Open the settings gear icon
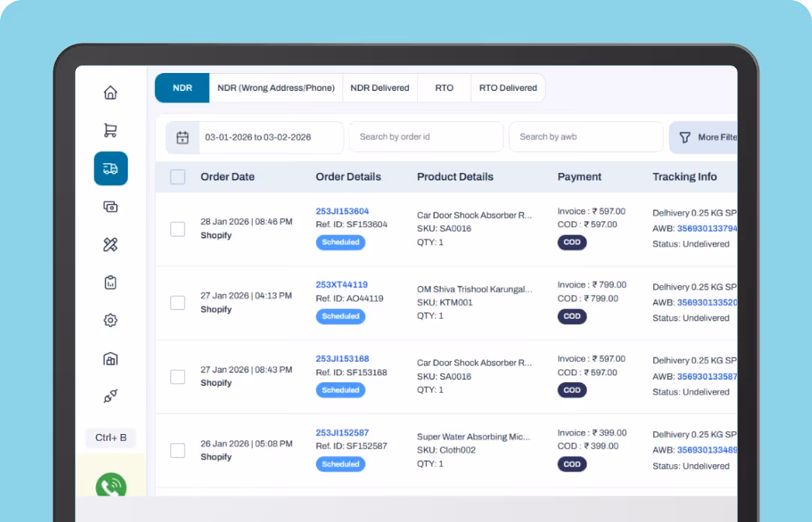812x522 pixels. pos(111,320)
